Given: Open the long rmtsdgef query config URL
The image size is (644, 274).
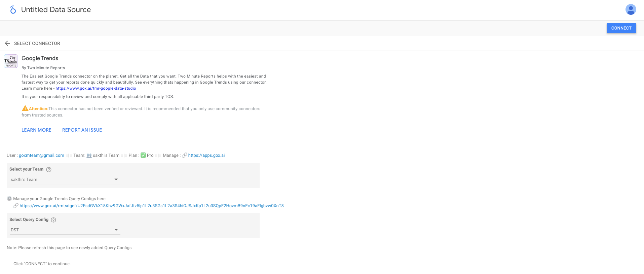Looking at the screenshot, I should (152, 205).
